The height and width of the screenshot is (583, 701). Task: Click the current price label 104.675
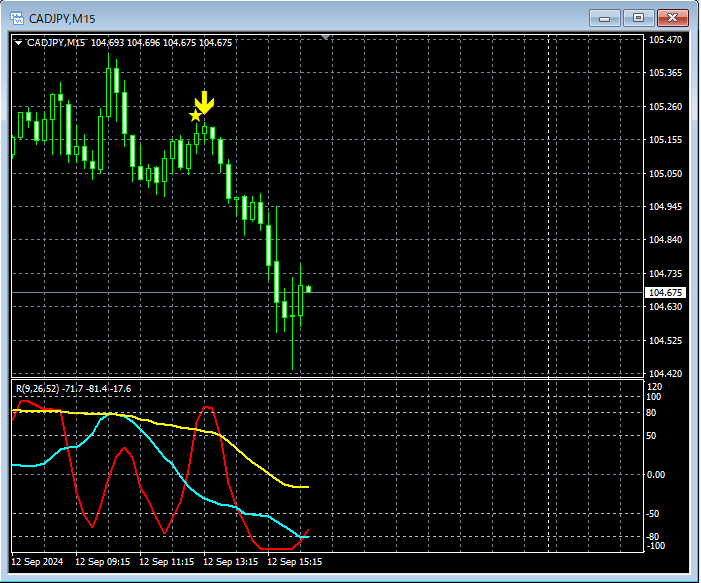(665, 292)
